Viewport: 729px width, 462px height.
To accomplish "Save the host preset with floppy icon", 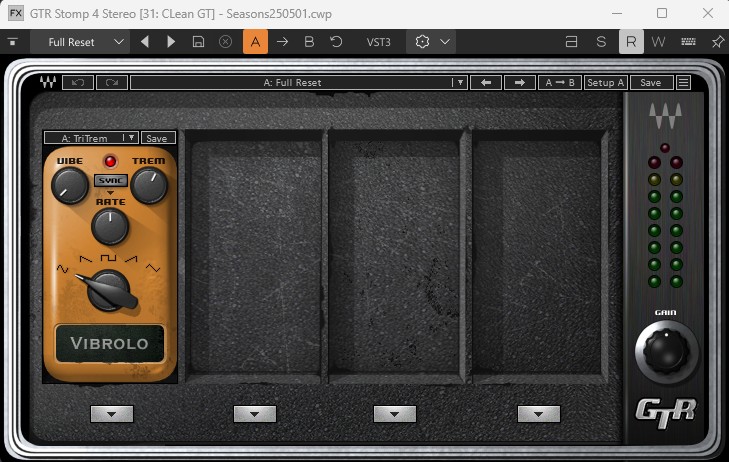I will click(199, 42).
